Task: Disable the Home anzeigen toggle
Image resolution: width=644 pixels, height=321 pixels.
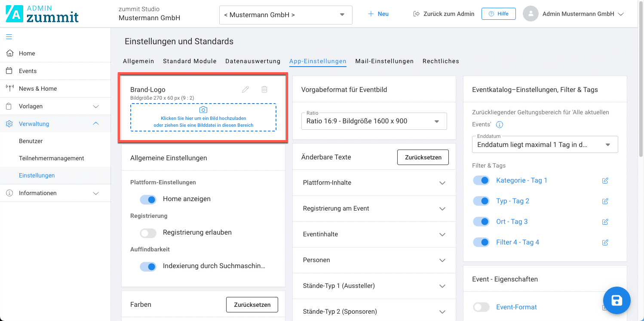Action: [x=148, y=199]
